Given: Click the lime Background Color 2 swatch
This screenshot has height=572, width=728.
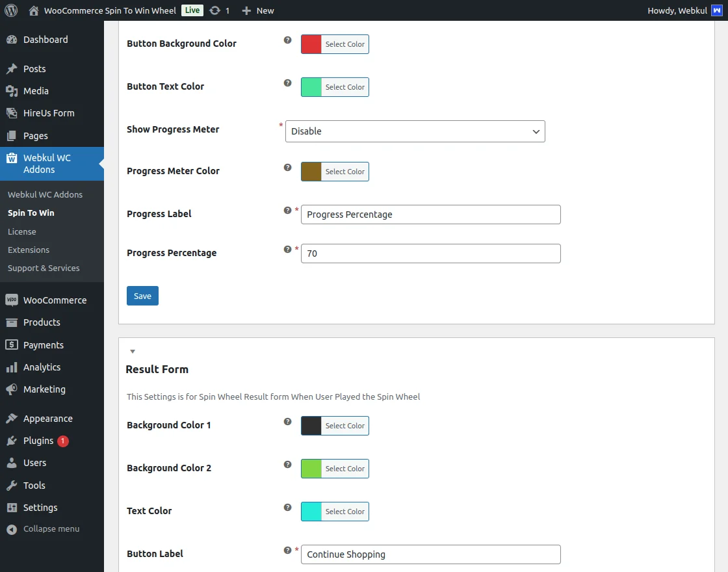Looking at the screenshot, I should [x=311, y=469].
